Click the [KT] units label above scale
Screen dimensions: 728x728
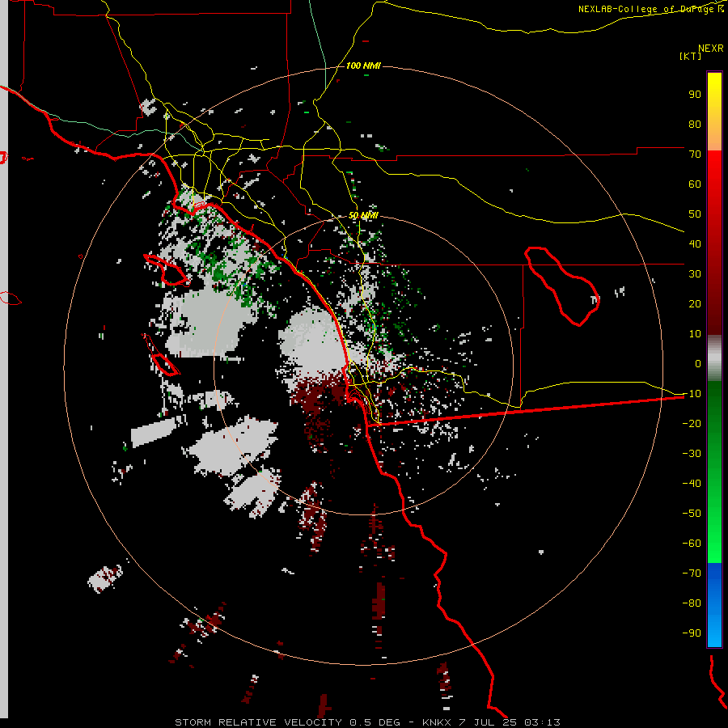pyautogui.click(x=690, y=56)
